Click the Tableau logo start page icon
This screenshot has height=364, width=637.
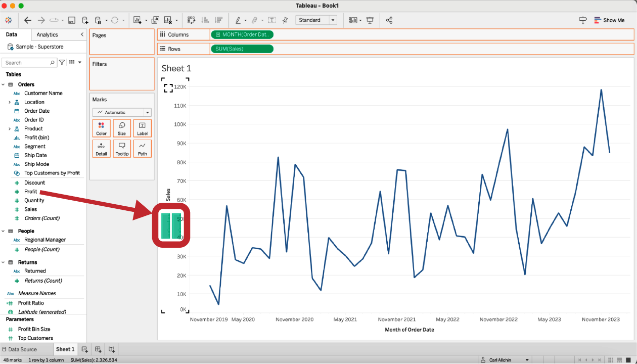pyautogui.click(x=9, y=20)
